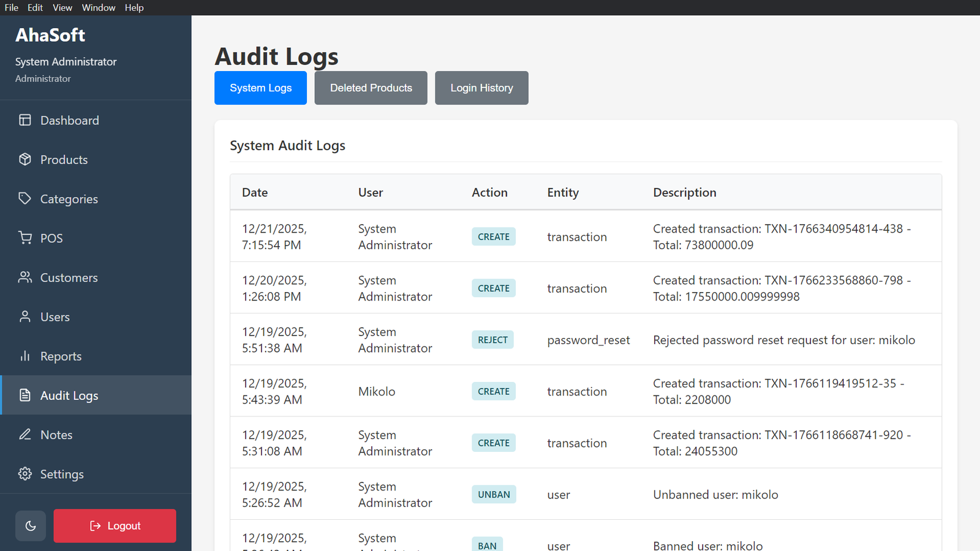
Task: Click the Reports bar chart icon
Action: pyautogui.click(x=24, y=356)
